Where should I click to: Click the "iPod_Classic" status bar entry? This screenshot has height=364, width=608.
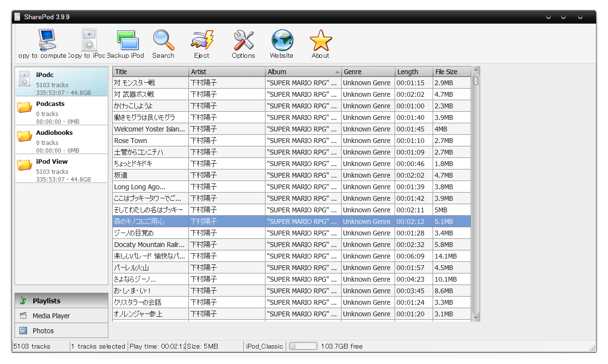coord(265,346)
